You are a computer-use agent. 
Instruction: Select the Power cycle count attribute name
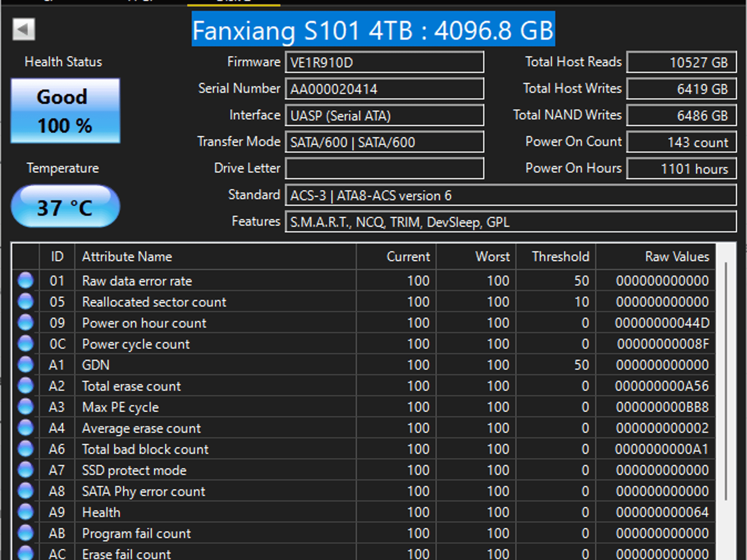click(136, 344)
